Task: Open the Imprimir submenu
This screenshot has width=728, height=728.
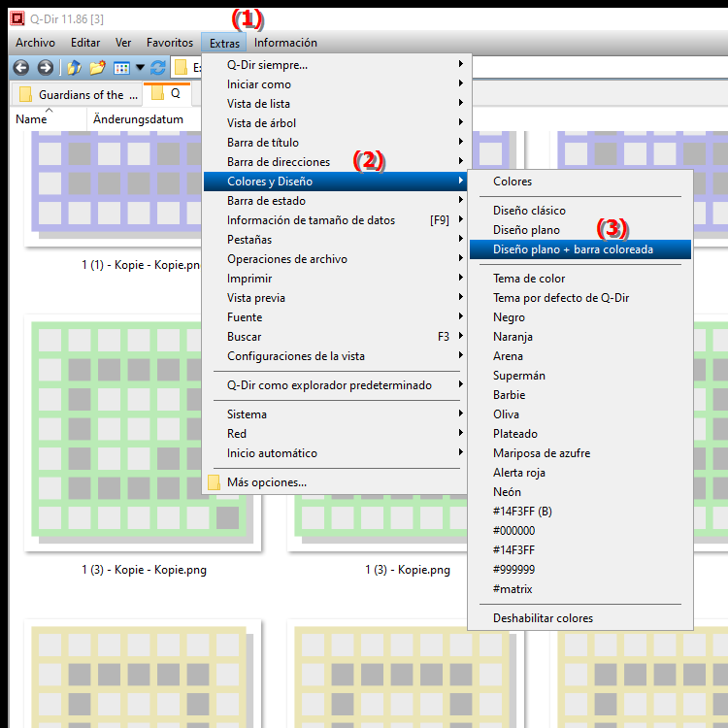Action: (x=335, y=279)
